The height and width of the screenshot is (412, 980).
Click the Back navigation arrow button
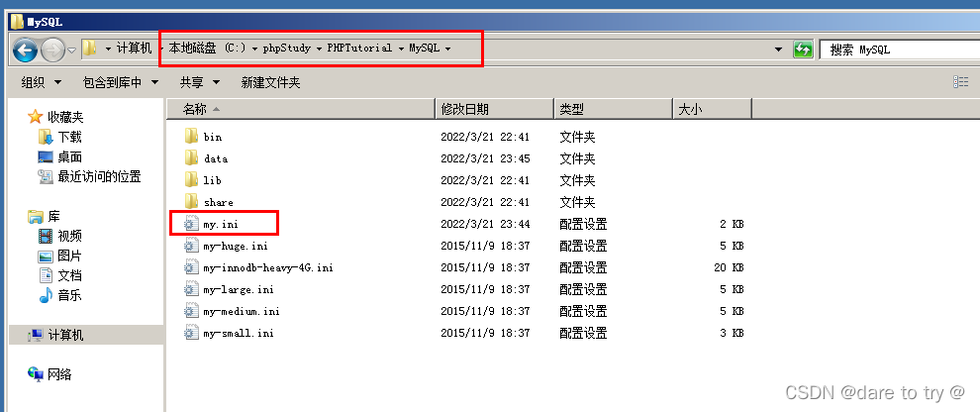(x=25, y=49)
